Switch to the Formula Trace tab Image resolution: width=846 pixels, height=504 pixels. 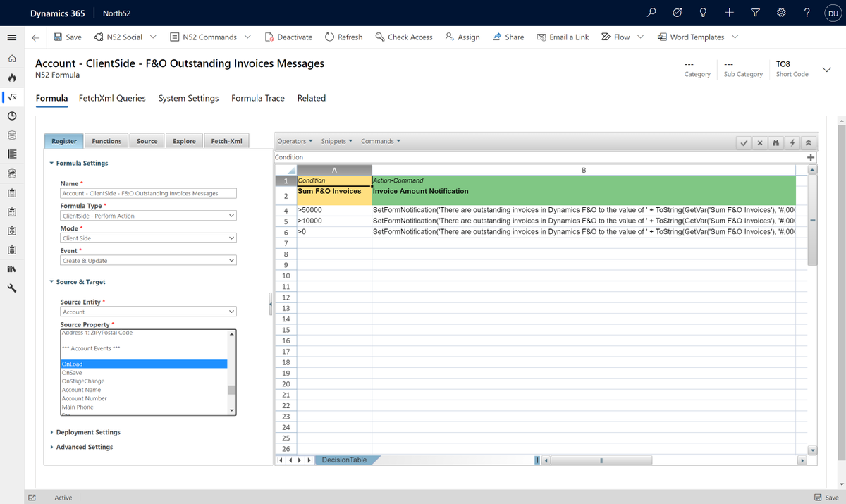coord(258,98)
